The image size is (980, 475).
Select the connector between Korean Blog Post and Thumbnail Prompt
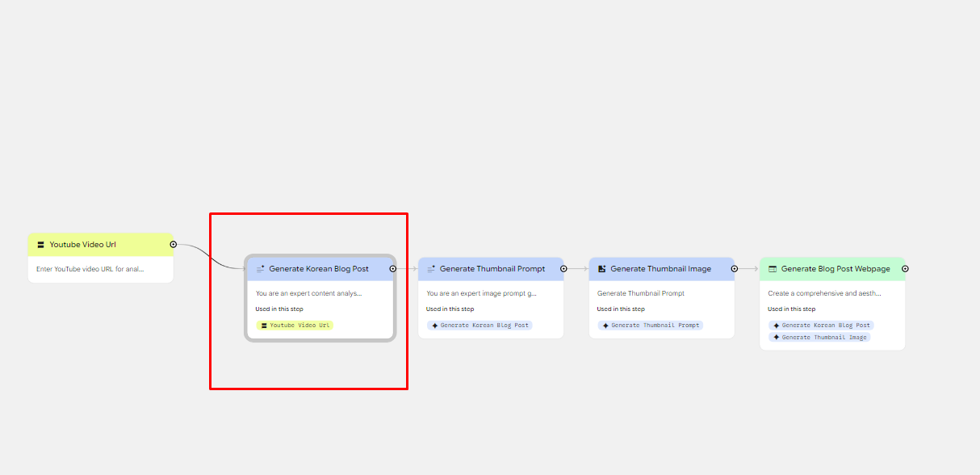407,268
